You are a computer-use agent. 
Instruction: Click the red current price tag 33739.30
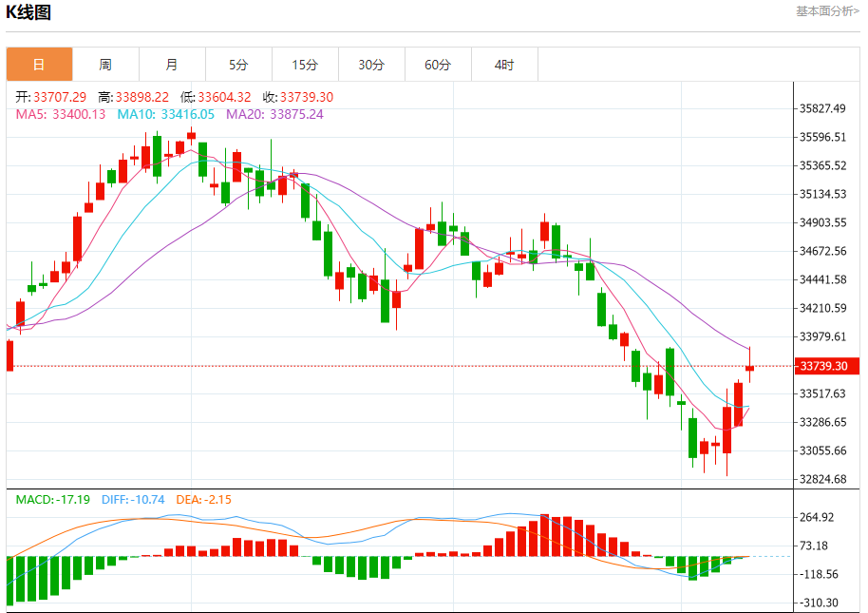point(826,366)
